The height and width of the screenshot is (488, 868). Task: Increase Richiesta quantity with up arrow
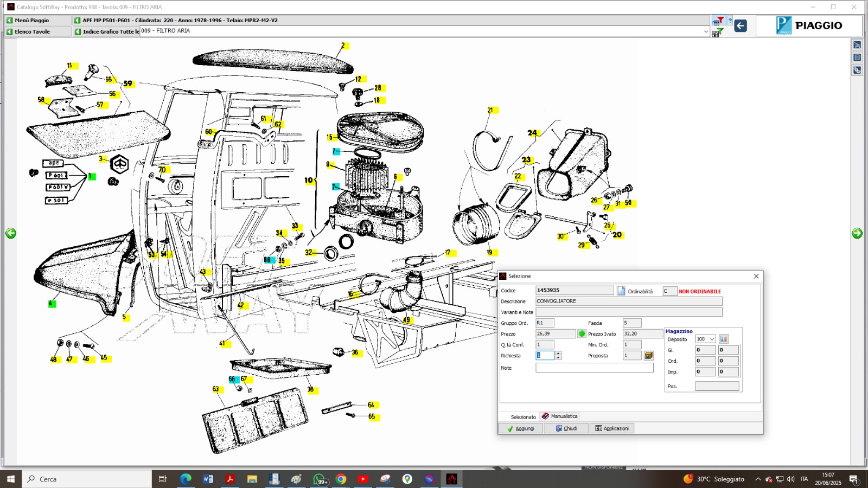[558, 354]
